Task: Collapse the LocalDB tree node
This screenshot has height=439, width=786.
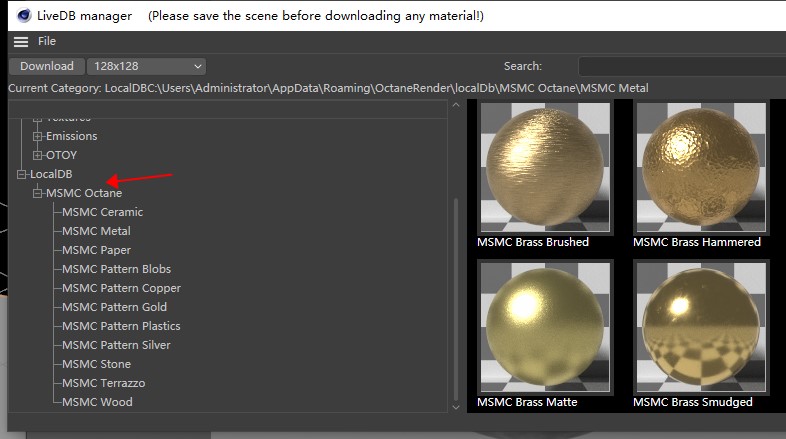Action: [x=21, y=174]
